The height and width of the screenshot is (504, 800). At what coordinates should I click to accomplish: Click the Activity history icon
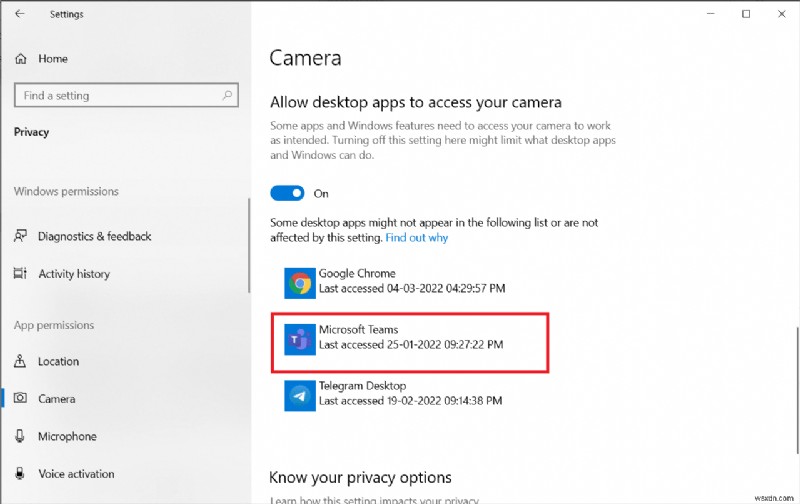tap(21, 274)
